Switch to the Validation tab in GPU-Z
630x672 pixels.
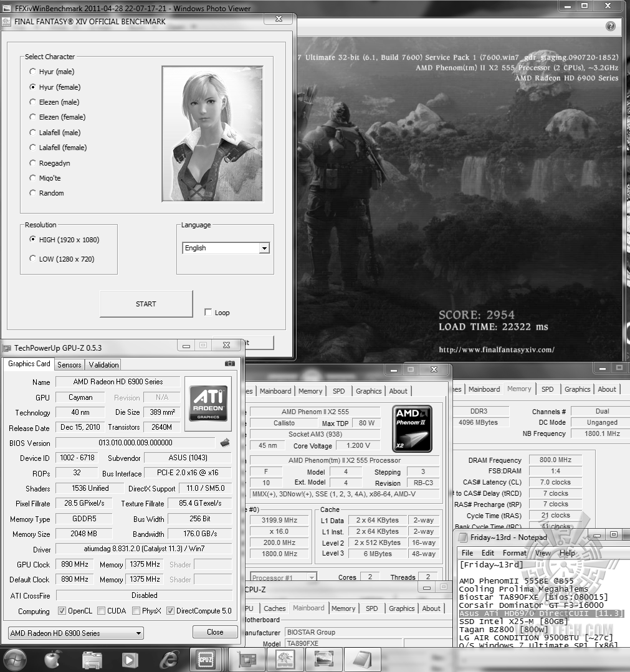point(103,364)
